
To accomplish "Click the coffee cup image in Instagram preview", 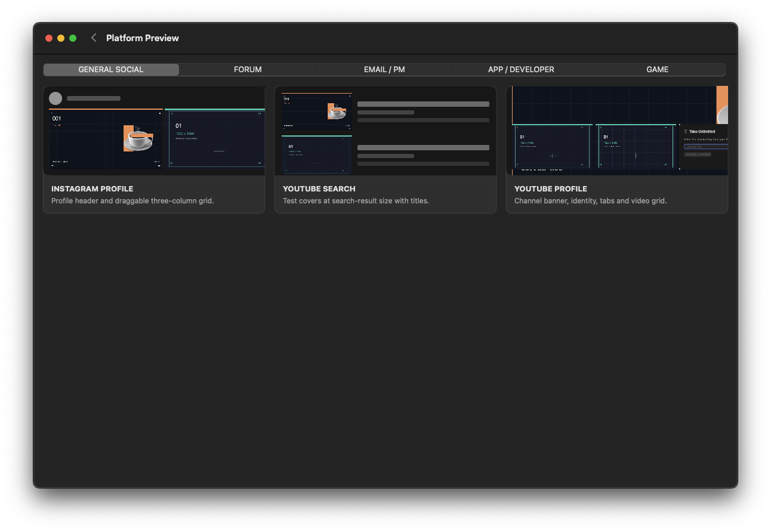I will point(138,138).
